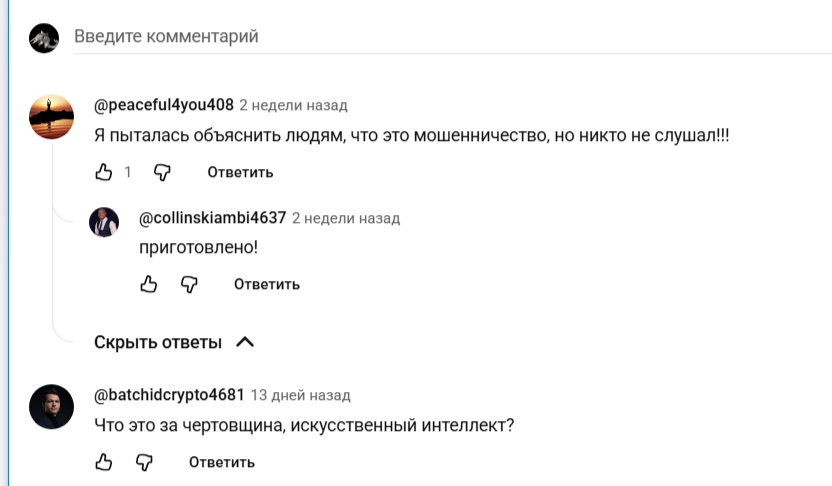This screenshot has height=486, width=832.
Task: Click your own avatar beside comment box
Action: tap(45, 38)
